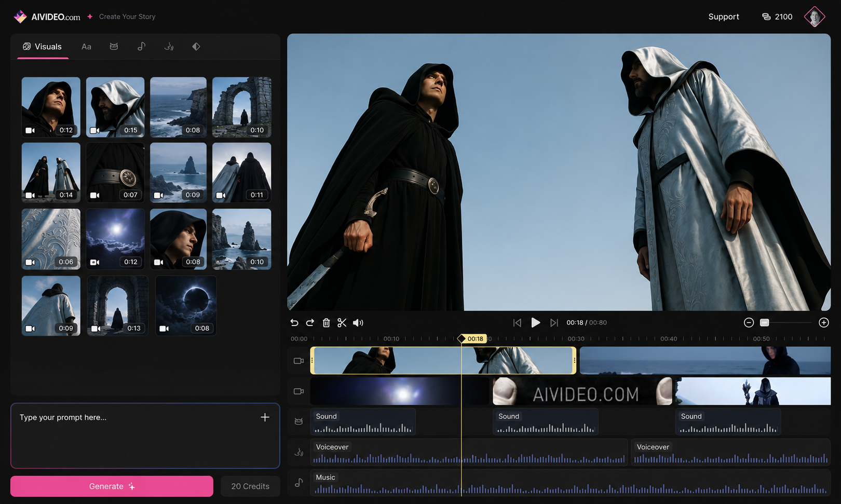This screenshot has width=841, height=504.
Task: Open the Visuals tab
Action: [42, 47]
